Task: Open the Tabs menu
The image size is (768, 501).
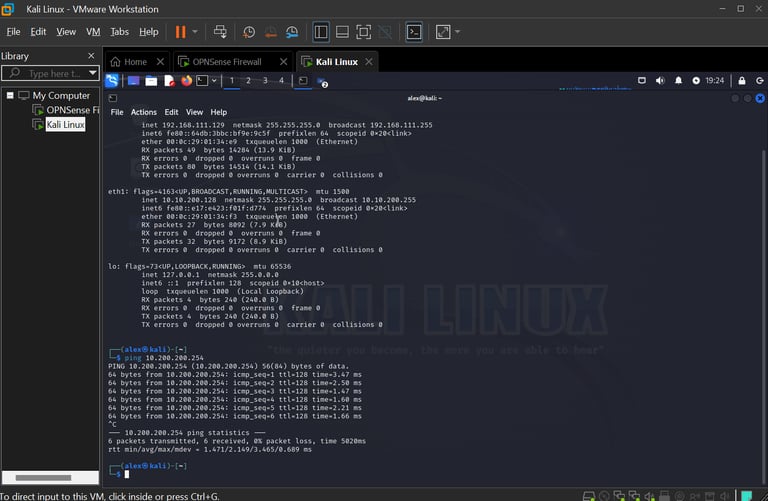Action: 119,32
